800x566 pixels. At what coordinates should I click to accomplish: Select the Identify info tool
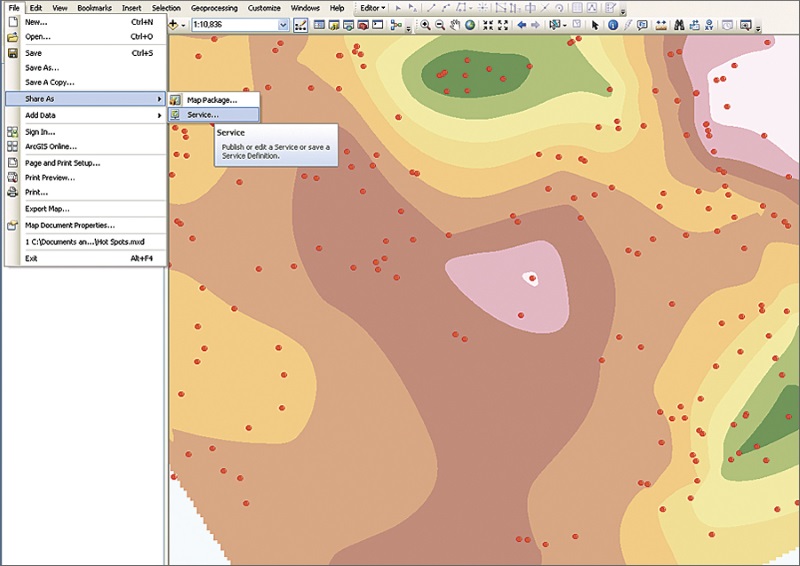pos(613,25)
